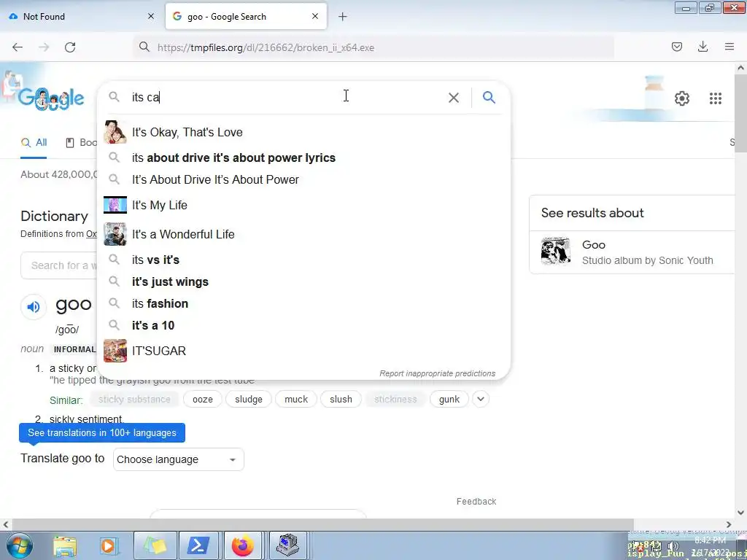Open the computer monitor taskbar icon
This screenshot has height=560, width=747.
(x=287, y=545)
